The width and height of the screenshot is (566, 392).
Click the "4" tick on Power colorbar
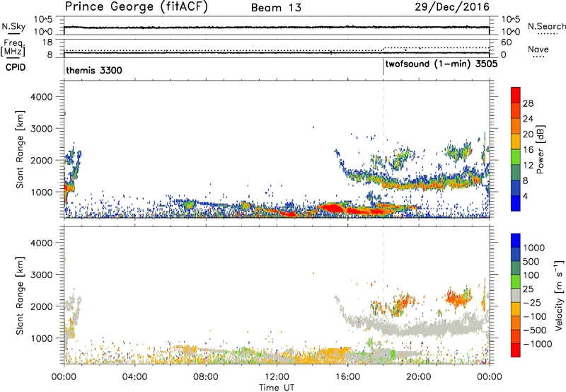point(526,197)
